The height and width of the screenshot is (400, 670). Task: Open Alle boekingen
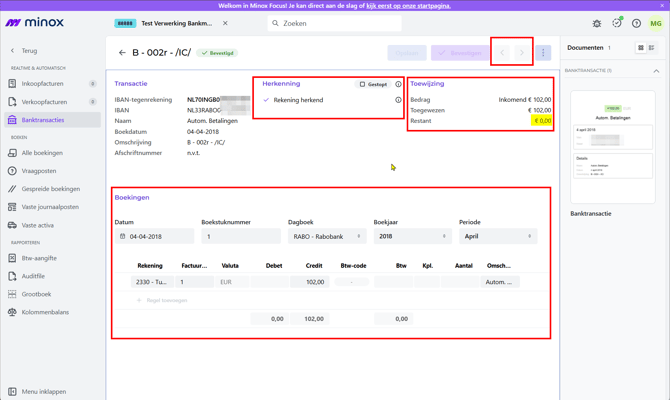(x=42, y=153)
